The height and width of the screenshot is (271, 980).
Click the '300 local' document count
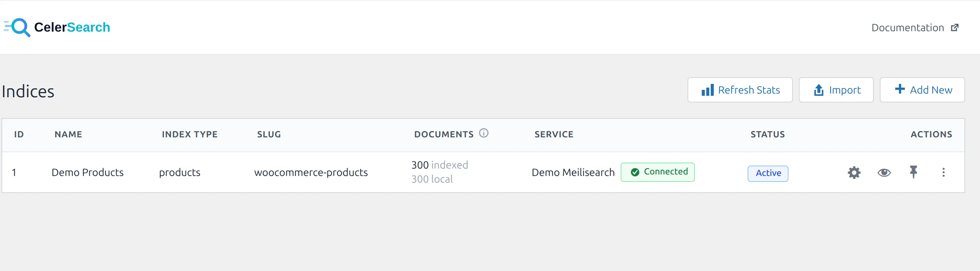432,179
